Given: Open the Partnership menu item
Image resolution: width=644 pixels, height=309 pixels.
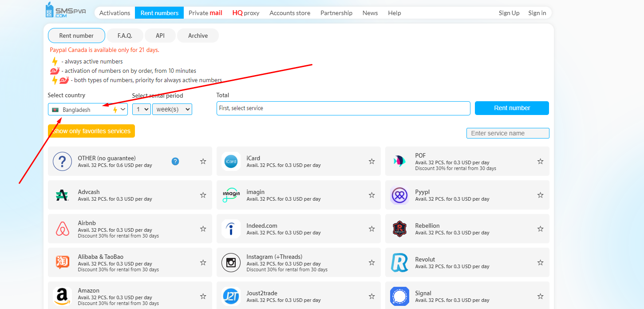Looking at the screenshot, I should [336, 13].
